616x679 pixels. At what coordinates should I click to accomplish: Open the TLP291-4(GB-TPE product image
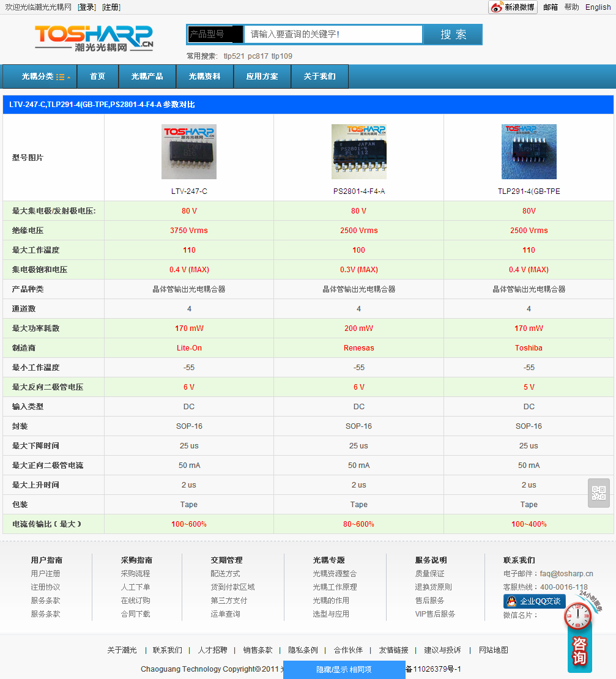coord(529,152)
